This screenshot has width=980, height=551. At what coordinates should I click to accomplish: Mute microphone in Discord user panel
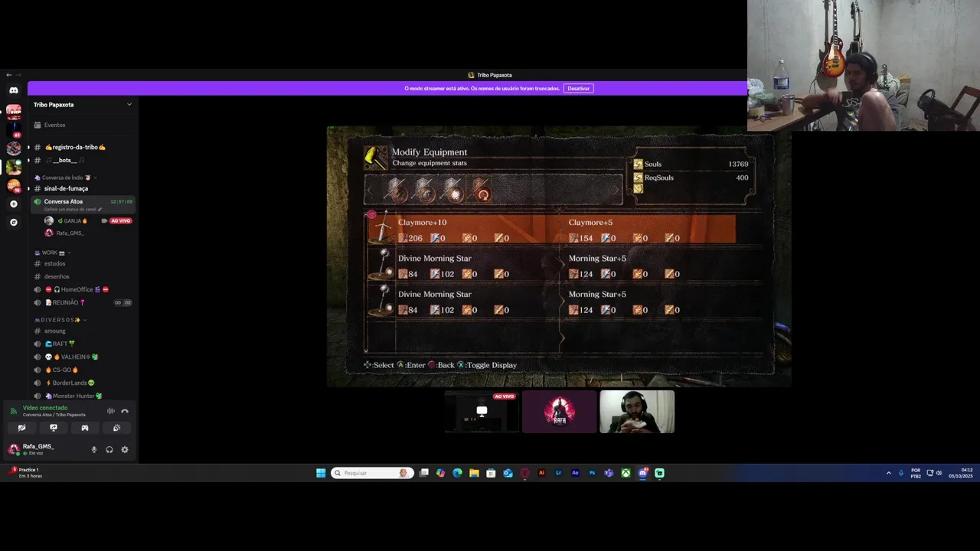click(x=94, y=450)
